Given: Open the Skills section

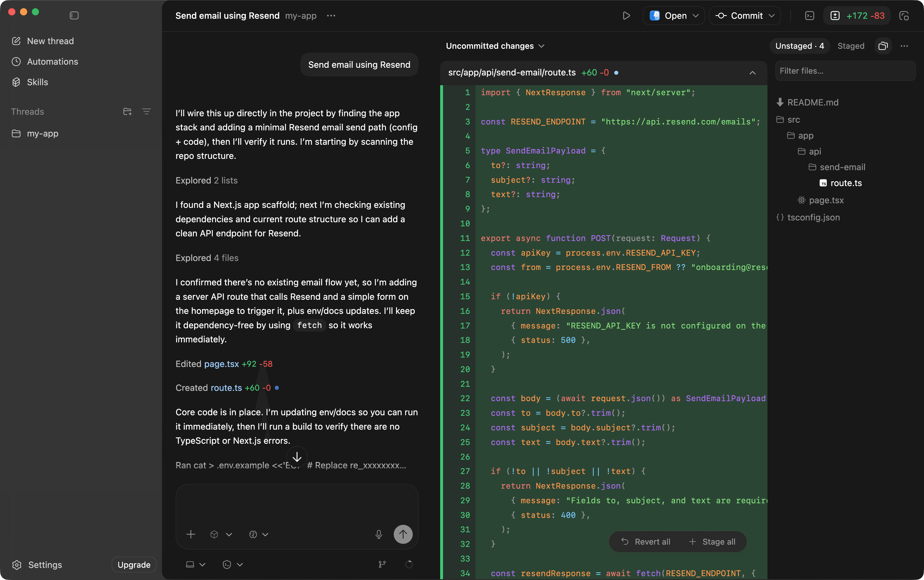Looking at the screenshot, I should tap(37, 82).
